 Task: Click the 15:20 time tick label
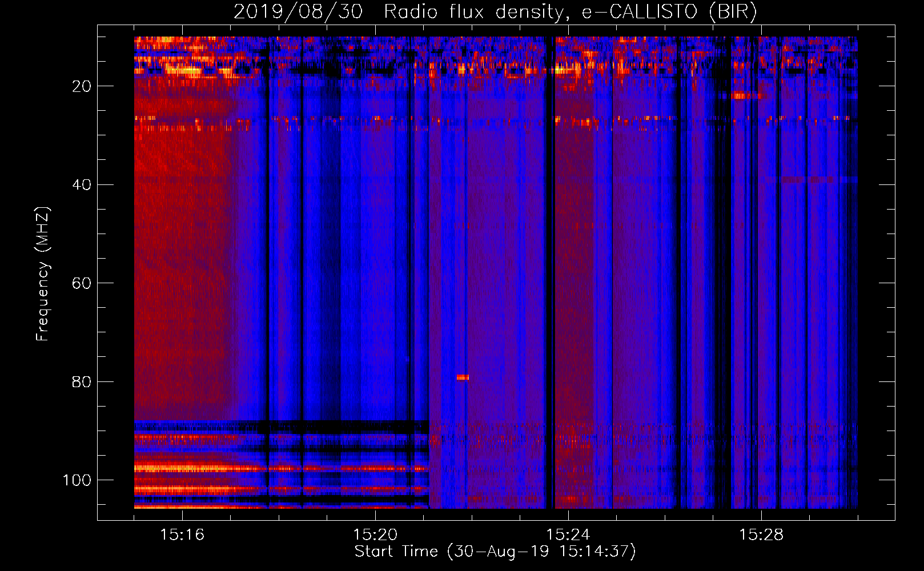pyautogui.click(x=375, y=534)
